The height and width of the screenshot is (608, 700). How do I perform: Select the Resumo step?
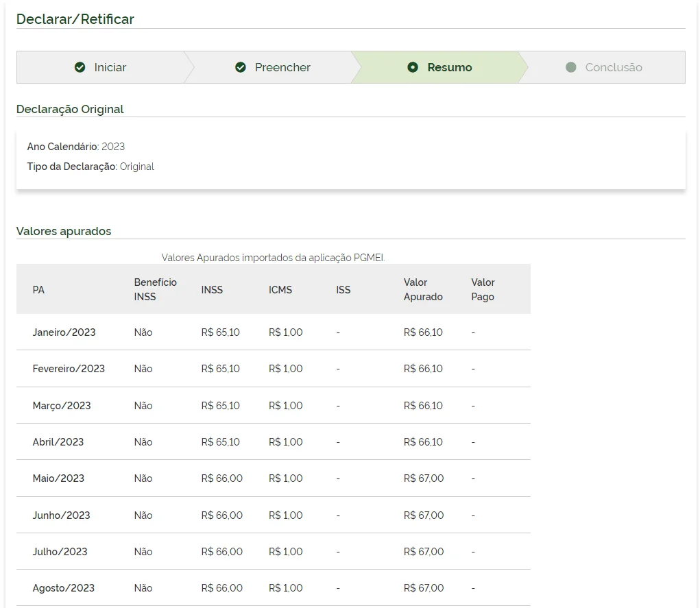click(451, 67)
